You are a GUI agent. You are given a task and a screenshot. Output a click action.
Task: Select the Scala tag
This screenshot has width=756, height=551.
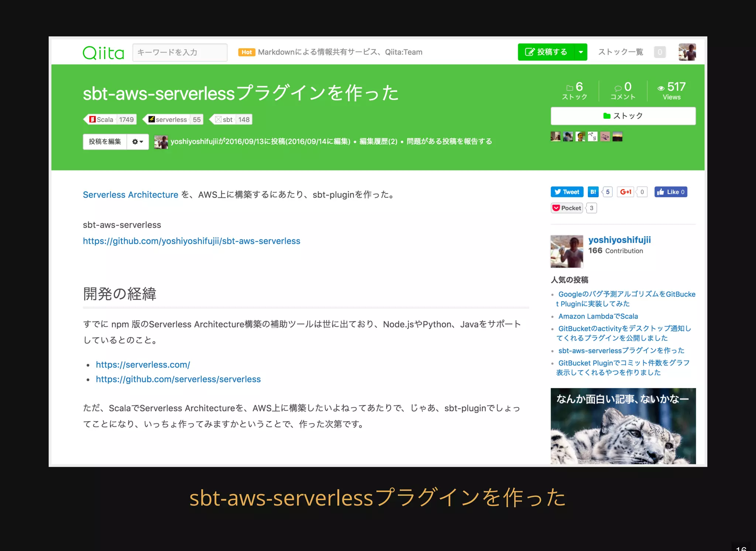pos(110,119)
